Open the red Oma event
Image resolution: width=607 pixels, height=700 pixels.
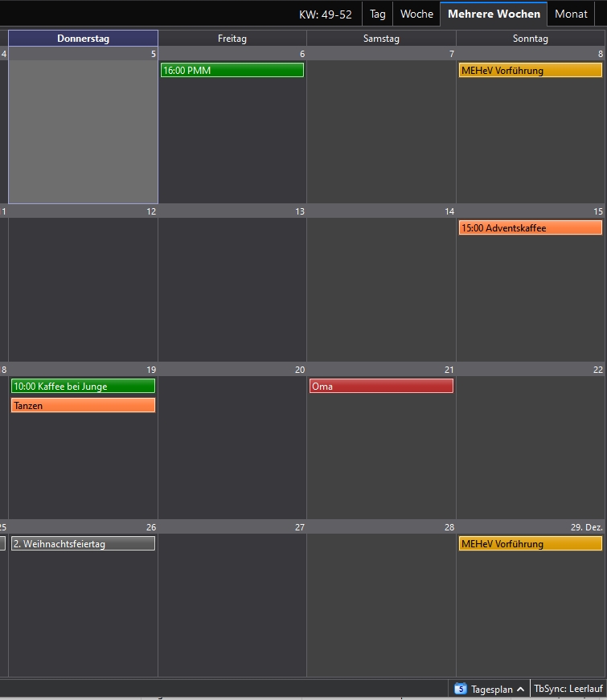[381, 386]
